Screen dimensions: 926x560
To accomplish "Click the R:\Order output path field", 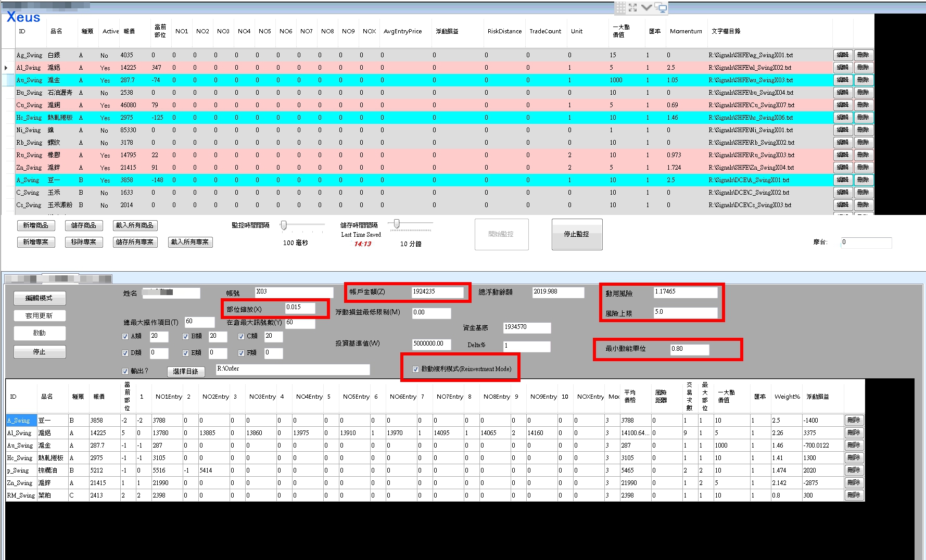I will pyautogui.click(x=293, y=369).
